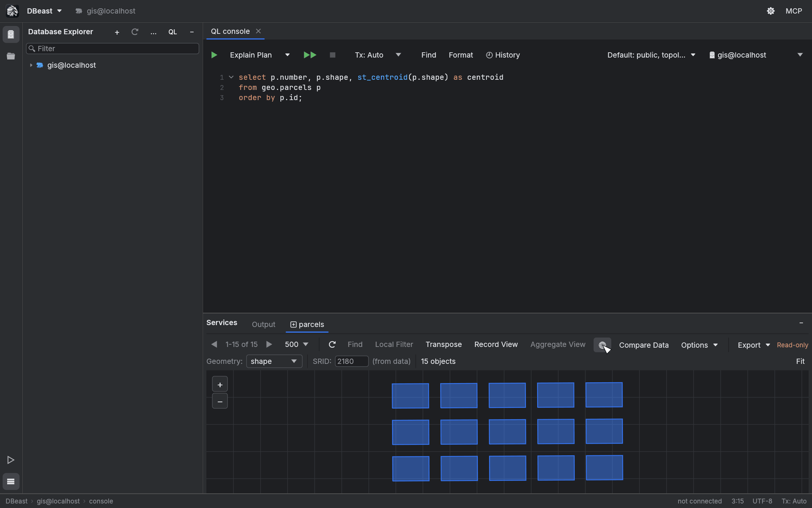
Task: Click the Transpose button
Action: pyautogui.click(x=444, y=344)
